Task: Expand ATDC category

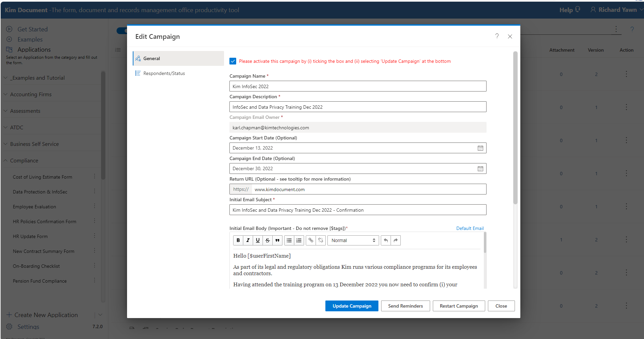Action: tap(52, 127)
